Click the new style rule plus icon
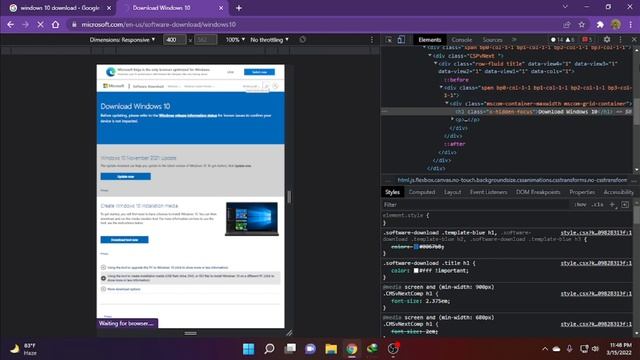The height and width of the screenshot is (360, 640). pos(612,204)
